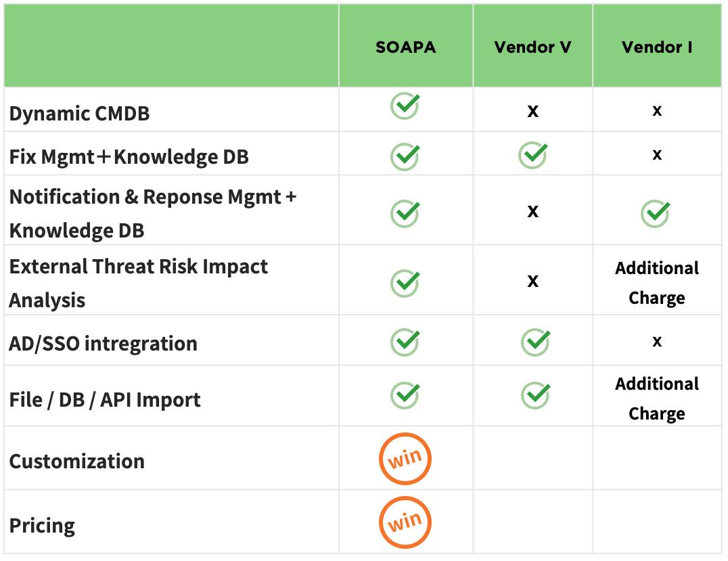Click Vendor V checkmark for Fix Mgmt row

[534, 155]
